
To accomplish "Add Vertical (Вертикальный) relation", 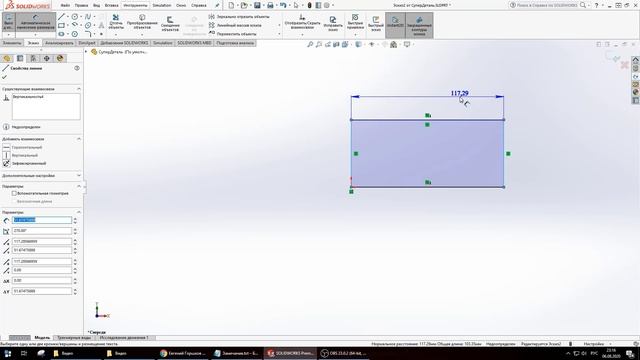I will click(20, 155).
